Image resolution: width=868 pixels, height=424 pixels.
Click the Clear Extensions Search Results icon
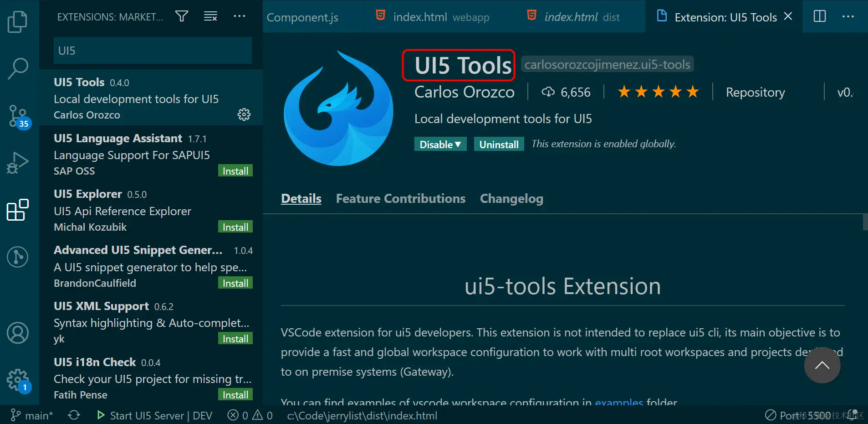point(210,16)
